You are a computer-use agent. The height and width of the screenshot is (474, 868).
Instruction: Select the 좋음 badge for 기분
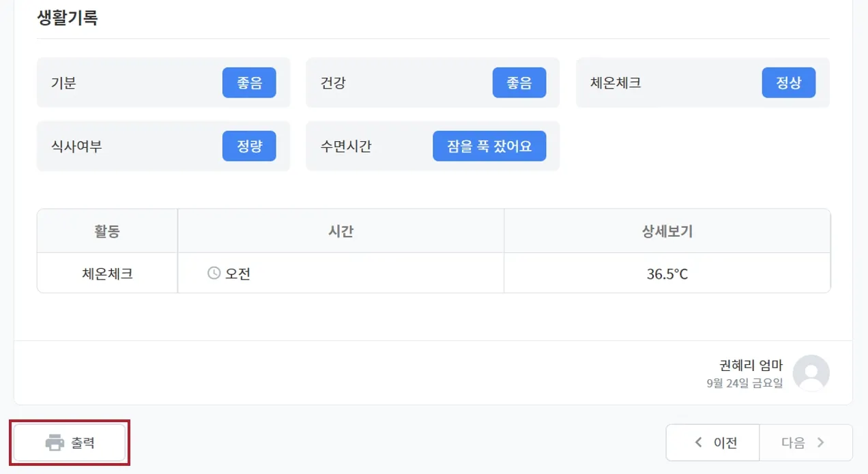pos(249,83)
